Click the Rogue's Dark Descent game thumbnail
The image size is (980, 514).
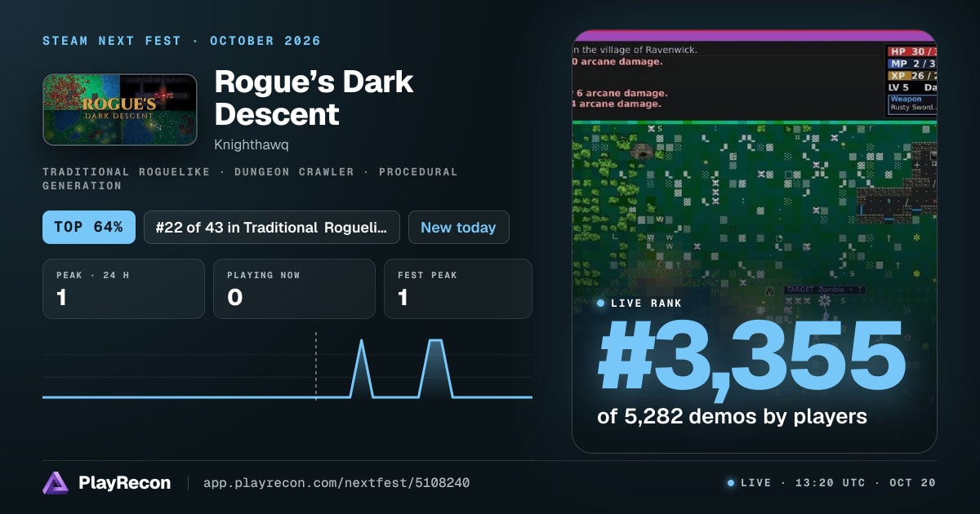pyautogui.click(x=120, y=109)
